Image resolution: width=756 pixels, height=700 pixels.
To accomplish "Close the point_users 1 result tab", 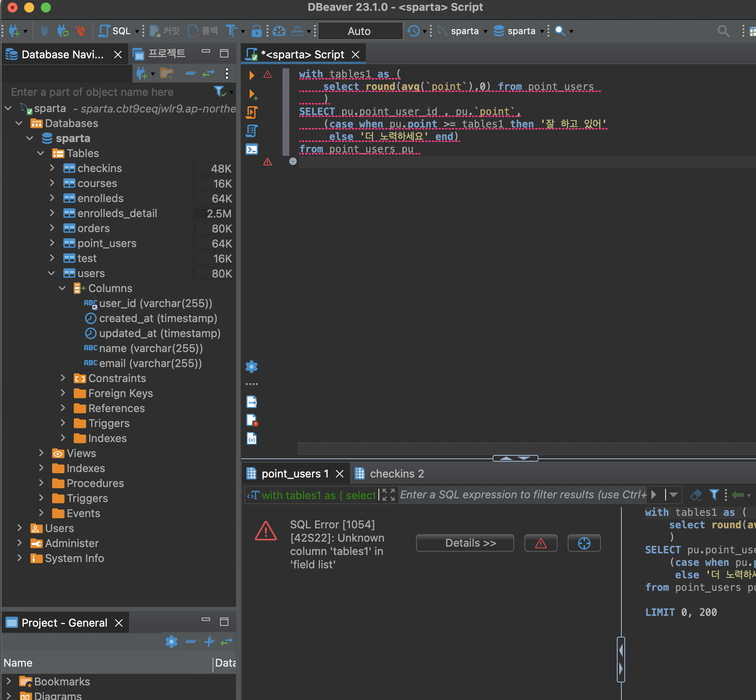I will click(340, 474).
